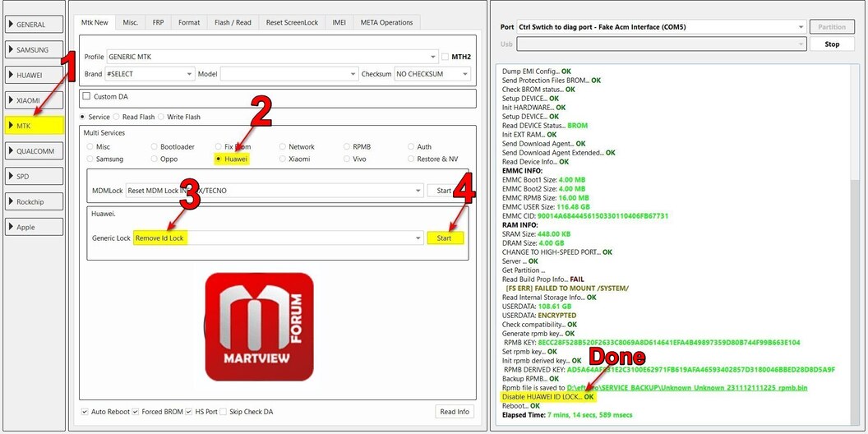Toggle the Forced BROM checkbox
This screenshot has height=434, width=868.
136,412
